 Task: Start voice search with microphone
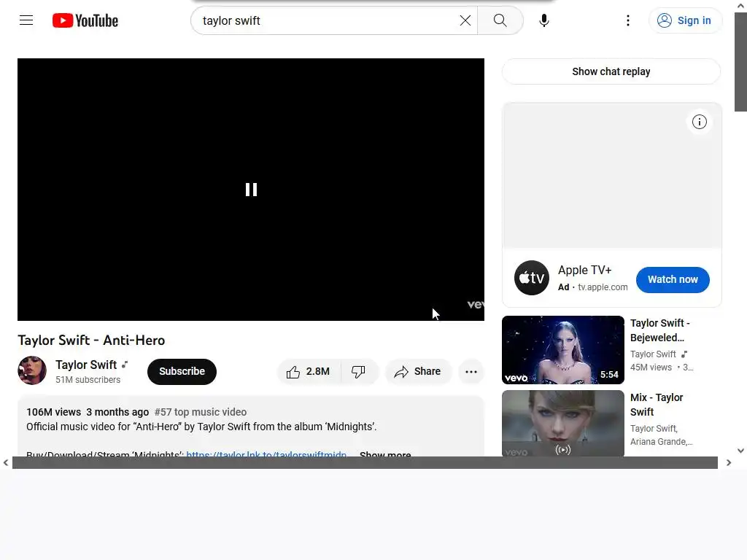[x=544, y=20]
